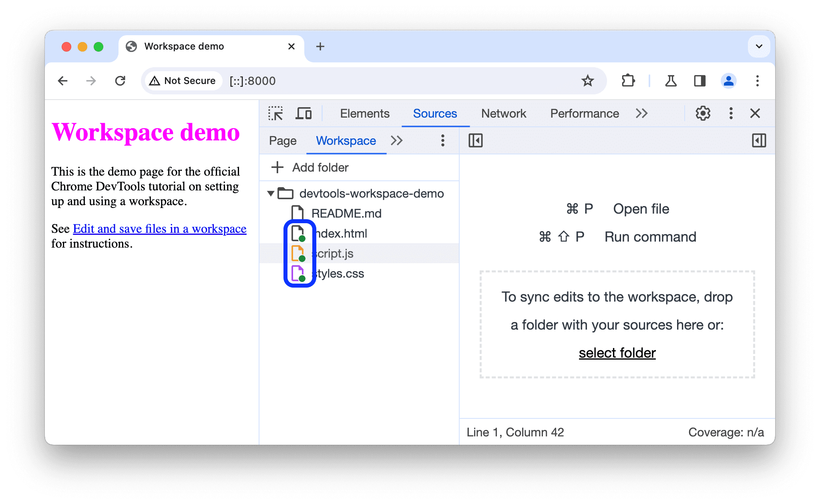Switch to the Sources panel tab

point(435,114)
